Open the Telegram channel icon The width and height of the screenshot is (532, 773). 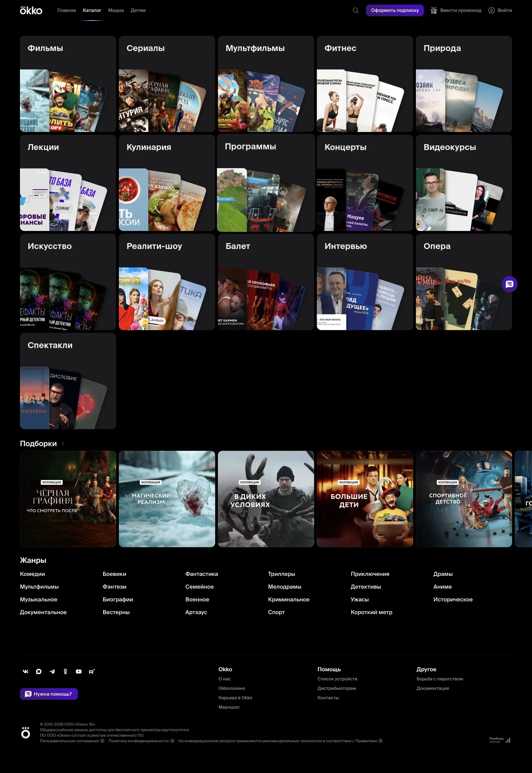point(52,671)
